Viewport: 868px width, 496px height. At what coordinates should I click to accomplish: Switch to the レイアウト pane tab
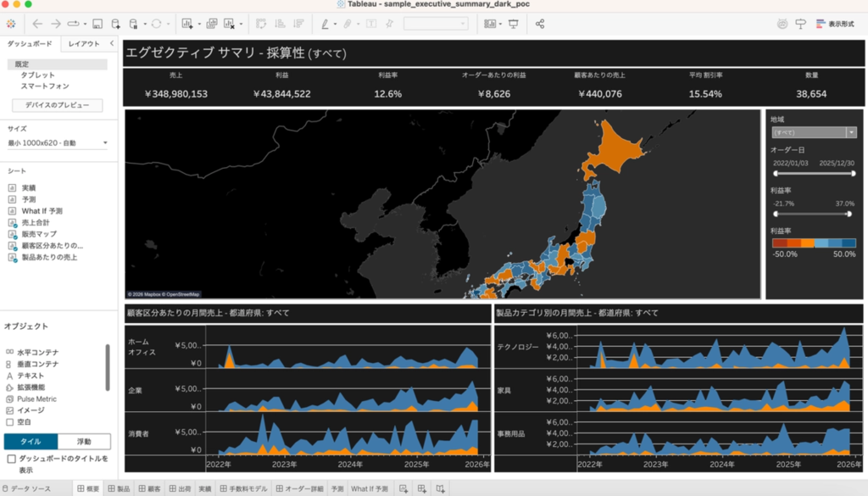tap(84, 44)
